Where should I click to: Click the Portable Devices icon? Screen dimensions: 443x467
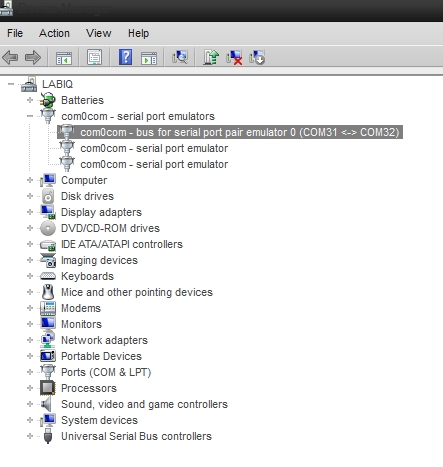pyautogui.click(x=48, y=356)
